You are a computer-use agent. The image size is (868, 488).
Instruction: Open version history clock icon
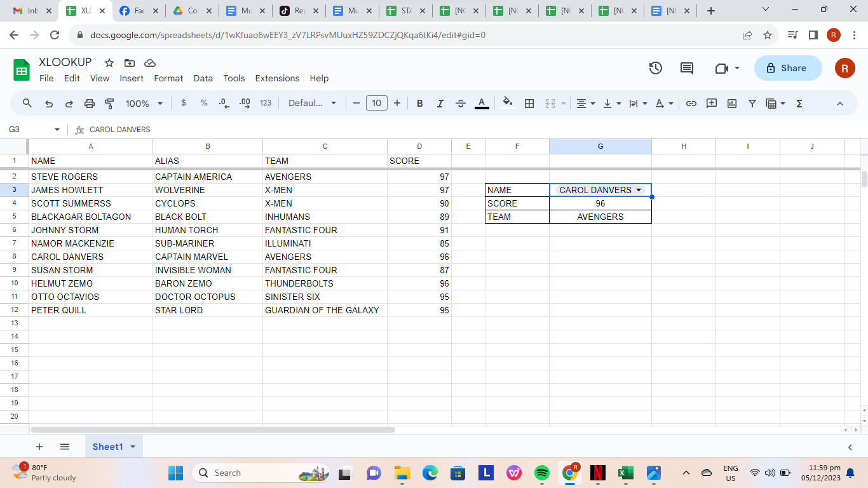coord(656,68)
